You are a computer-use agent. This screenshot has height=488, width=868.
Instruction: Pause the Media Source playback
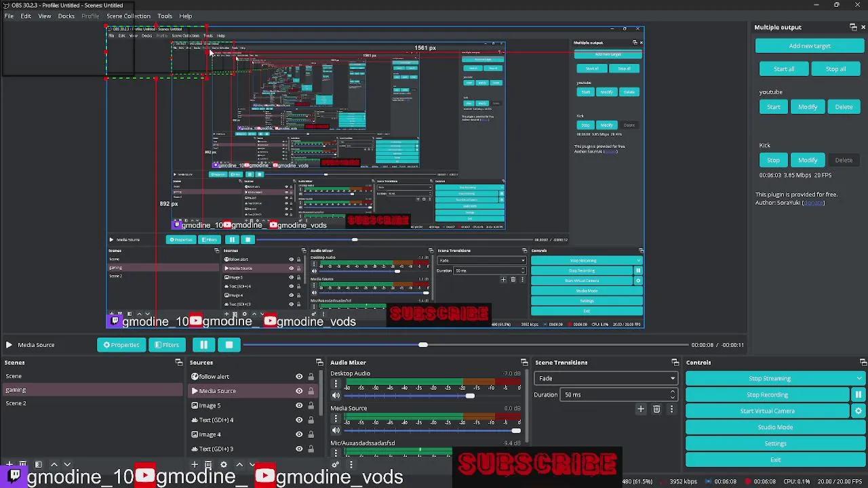(x=203, y=345)
